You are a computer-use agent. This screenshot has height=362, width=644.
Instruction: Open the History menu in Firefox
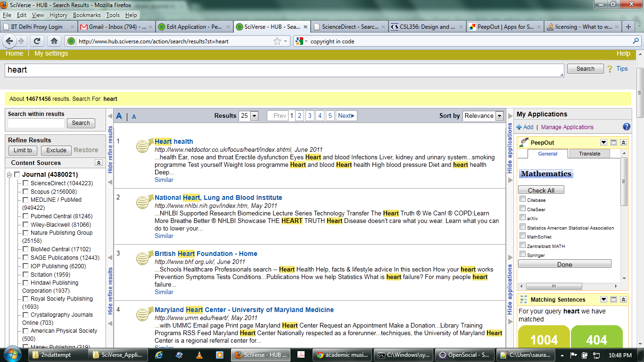[x=58, y=15]
